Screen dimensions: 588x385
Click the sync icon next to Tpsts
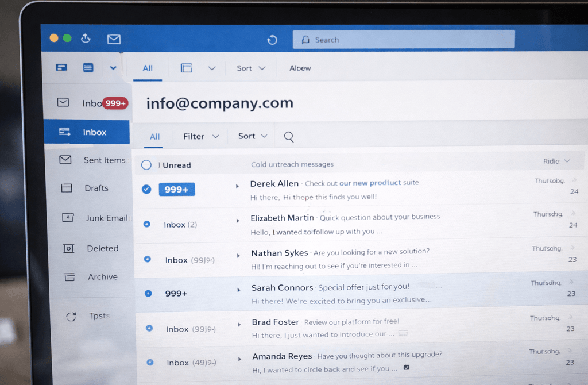pyautogui.click(x=71, y=315)
